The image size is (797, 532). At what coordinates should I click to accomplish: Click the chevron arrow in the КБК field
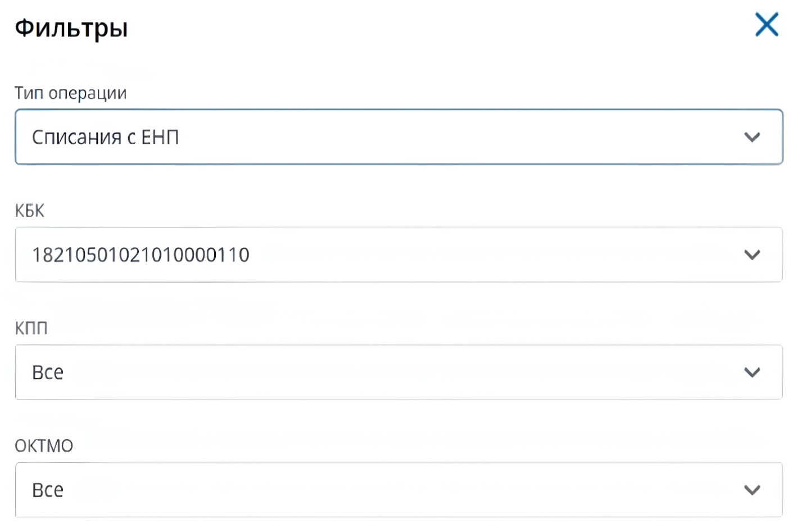click(751, 254)
